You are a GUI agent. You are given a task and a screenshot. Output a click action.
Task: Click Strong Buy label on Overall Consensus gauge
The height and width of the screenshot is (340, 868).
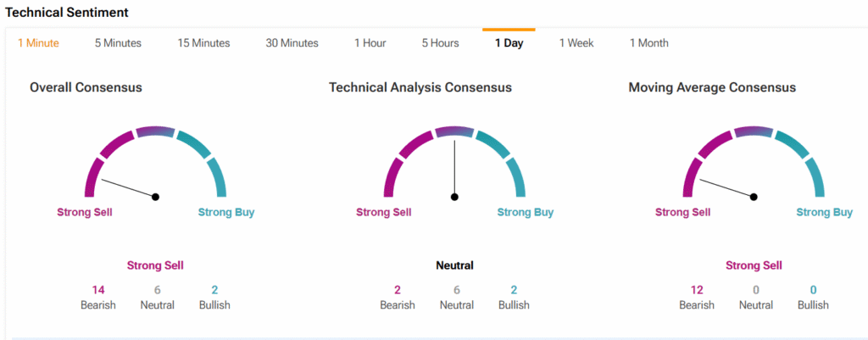coord(226,213)
